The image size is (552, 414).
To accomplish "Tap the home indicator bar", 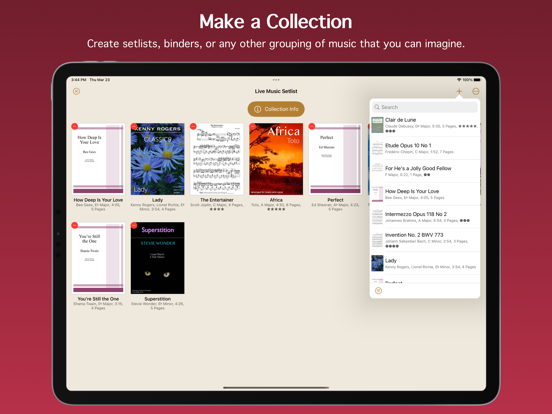I will point(276,388).
